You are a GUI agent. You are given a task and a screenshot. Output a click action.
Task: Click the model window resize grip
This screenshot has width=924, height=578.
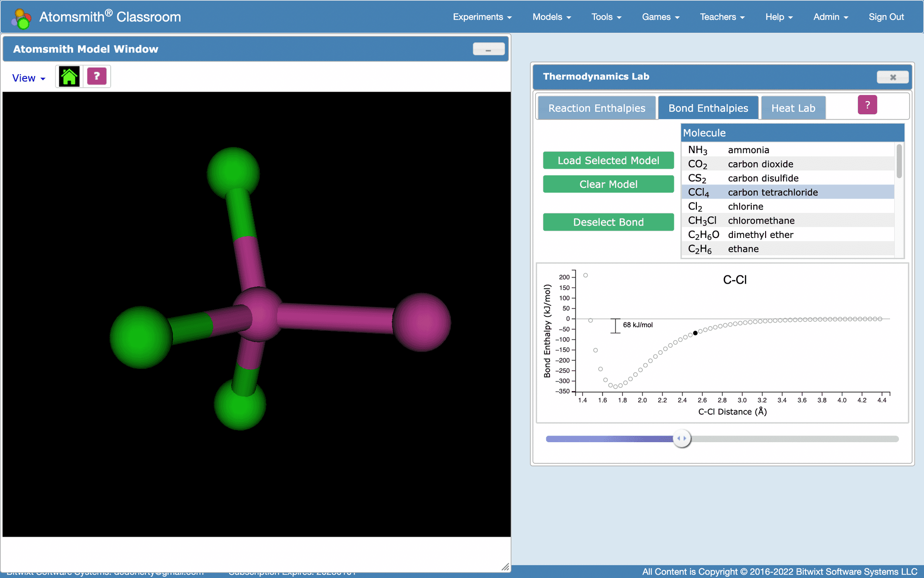[505, 567]
